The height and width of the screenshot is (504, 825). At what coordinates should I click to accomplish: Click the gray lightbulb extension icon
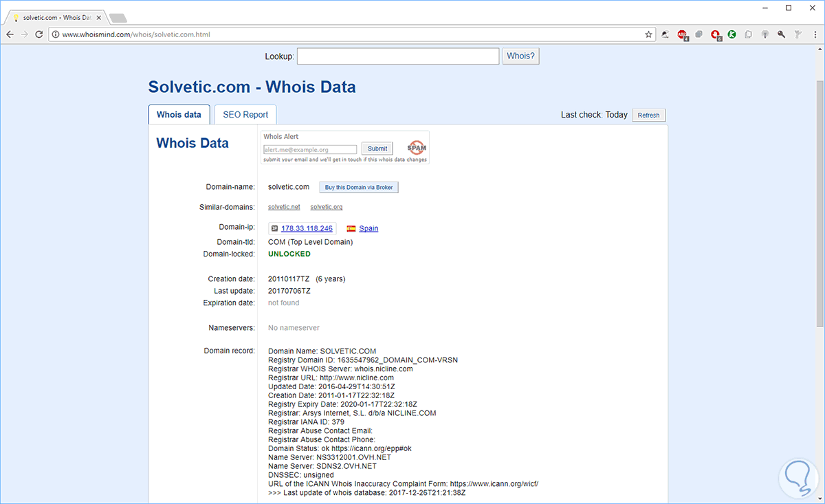(765, 34)
